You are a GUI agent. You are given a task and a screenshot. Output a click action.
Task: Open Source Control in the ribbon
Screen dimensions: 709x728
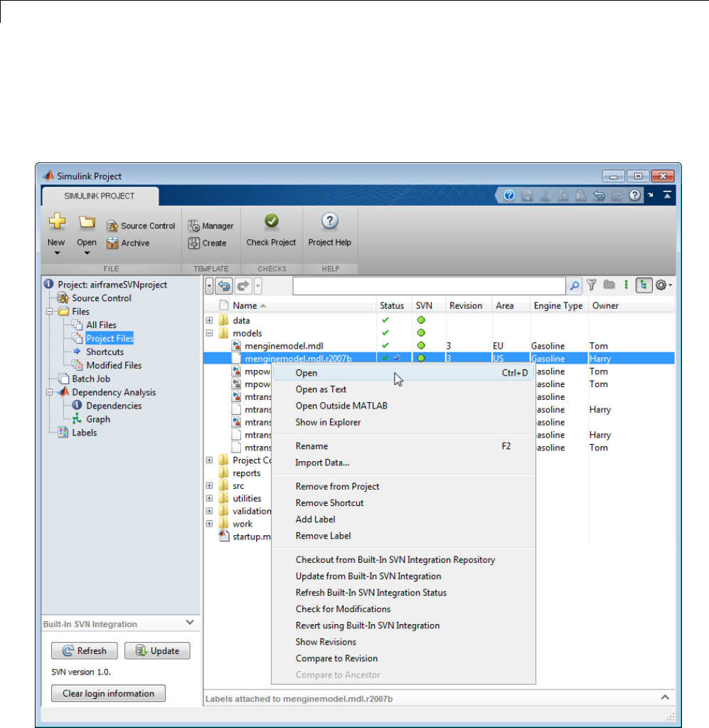[141, 226]
